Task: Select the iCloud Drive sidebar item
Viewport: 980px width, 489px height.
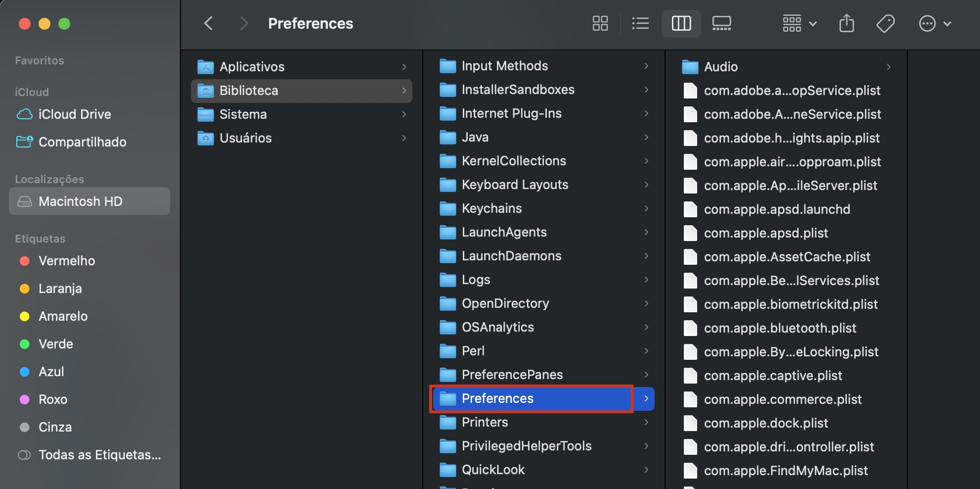Action: [75, 114]
